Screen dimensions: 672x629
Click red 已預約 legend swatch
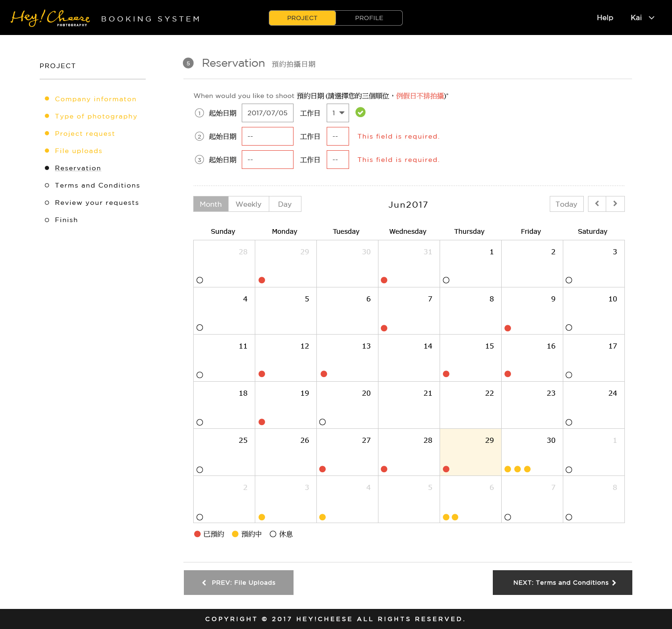coord(197,534)
